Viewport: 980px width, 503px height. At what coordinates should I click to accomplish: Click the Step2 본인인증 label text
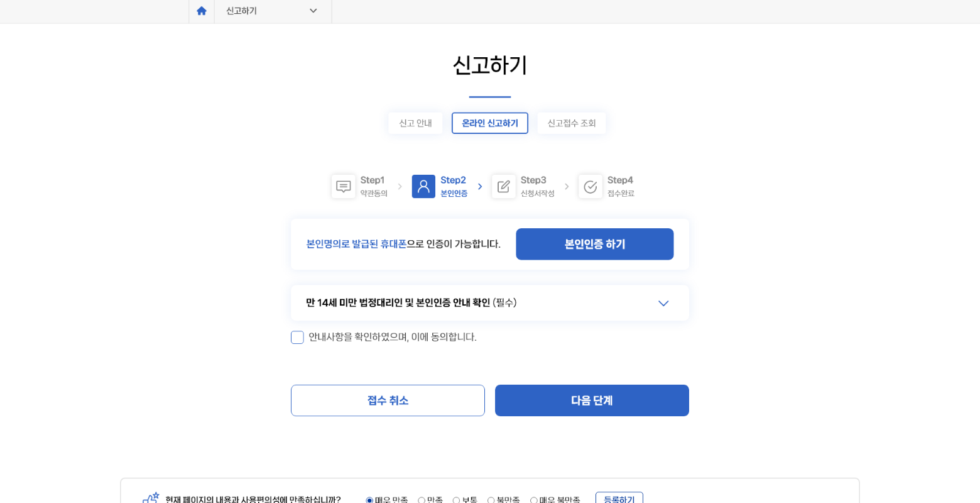[x=454, y=187]
